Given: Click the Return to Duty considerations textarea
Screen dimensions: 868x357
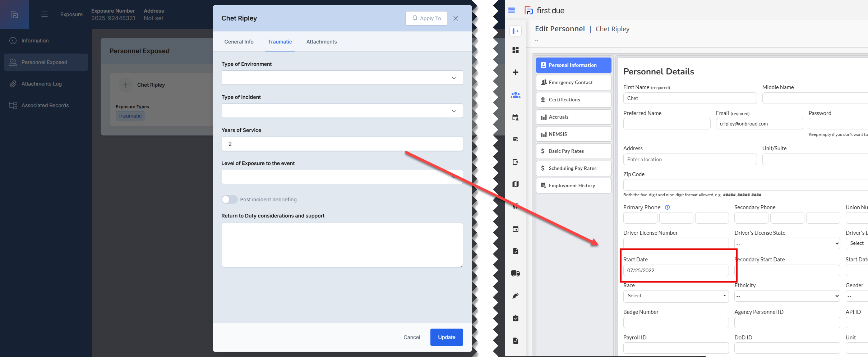Looking at the screenshot, I should (342, 245).
